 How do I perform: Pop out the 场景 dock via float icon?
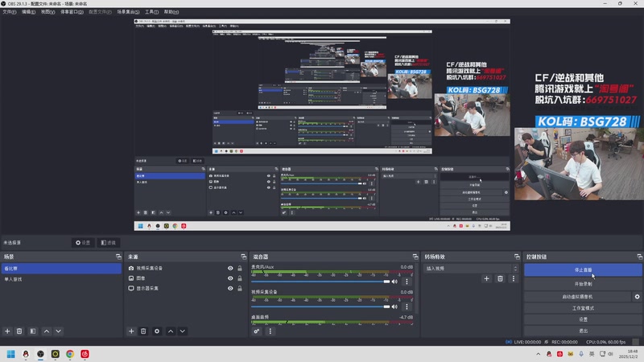point(118,257)
